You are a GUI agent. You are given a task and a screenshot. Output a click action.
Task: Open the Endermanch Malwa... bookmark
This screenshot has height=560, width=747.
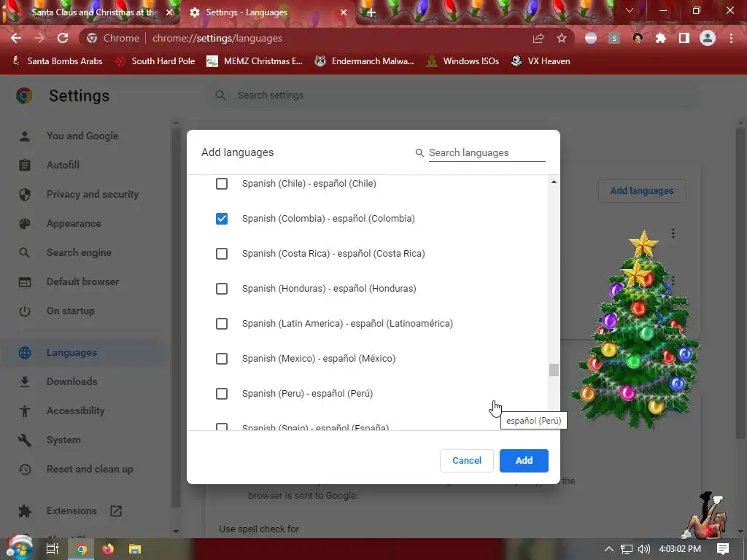[x=365, y=61]
